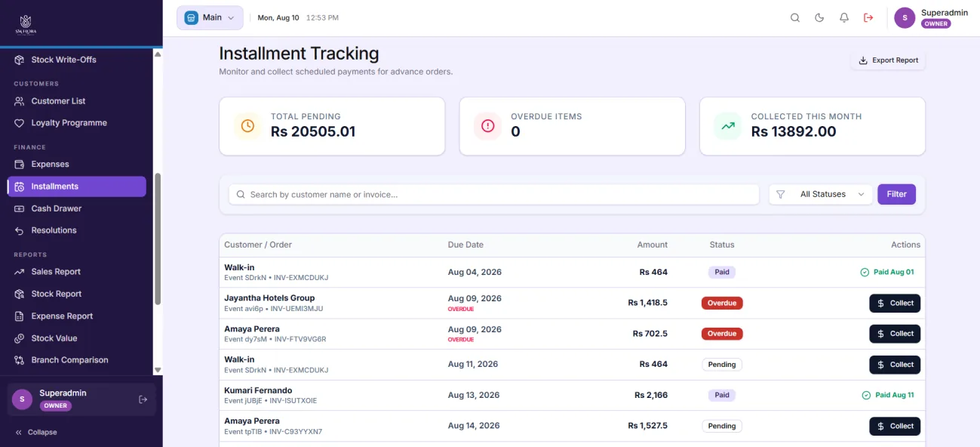Click Export Report button
The image size is (980, 447).
(888, 60)
